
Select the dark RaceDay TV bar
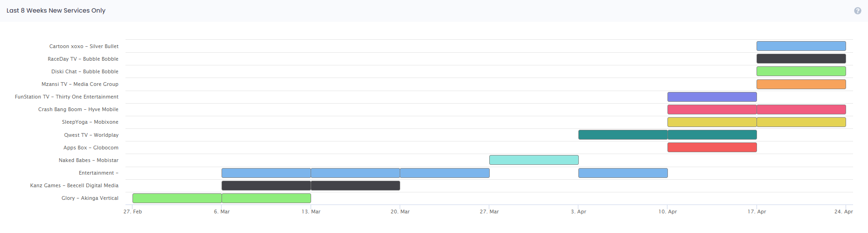pyautogui.click(x=801, y=58)
